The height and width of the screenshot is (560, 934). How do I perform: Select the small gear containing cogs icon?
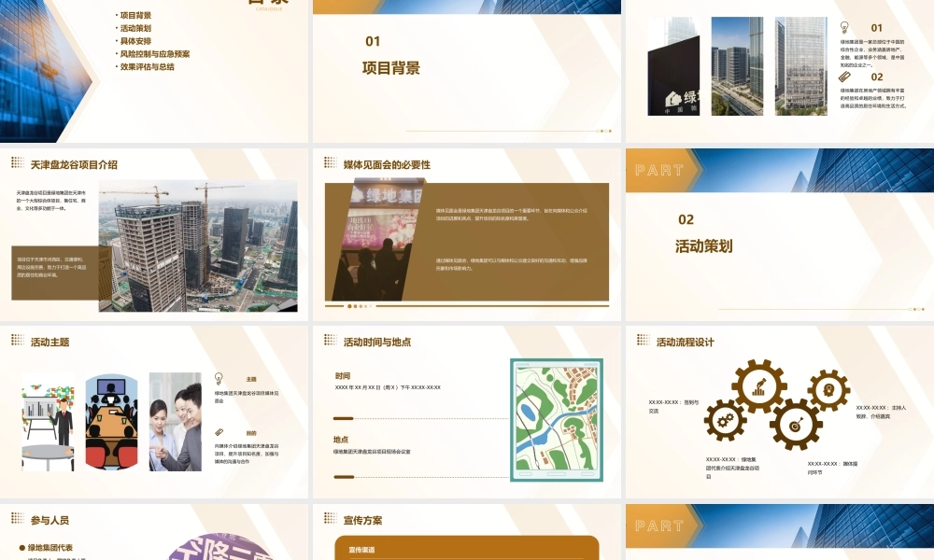point(725,420)
